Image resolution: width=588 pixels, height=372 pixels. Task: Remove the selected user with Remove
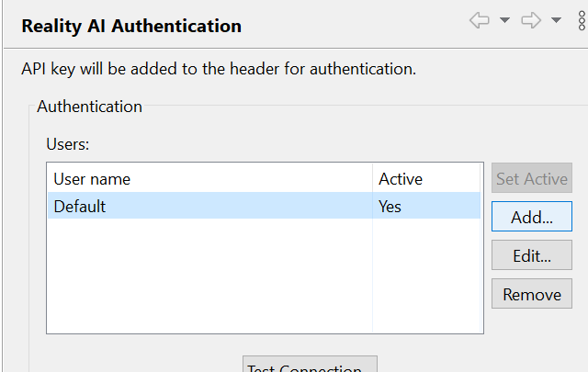pyautogui.click(x=532, y=295)
